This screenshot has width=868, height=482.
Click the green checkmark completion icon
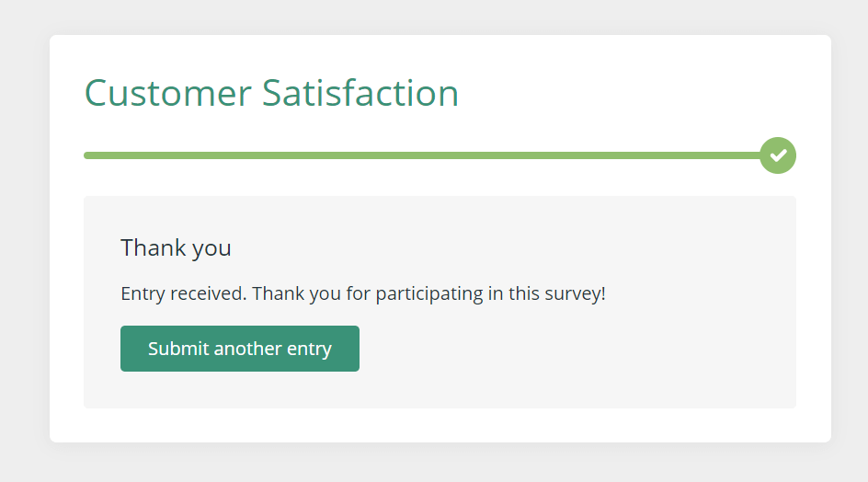click(x=778, y=155)
